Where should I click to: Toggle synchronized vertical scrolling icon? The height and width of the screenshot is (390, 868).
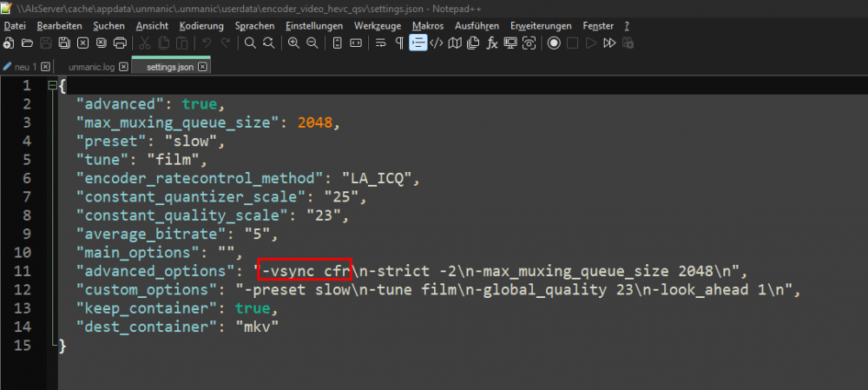point(337,43)
